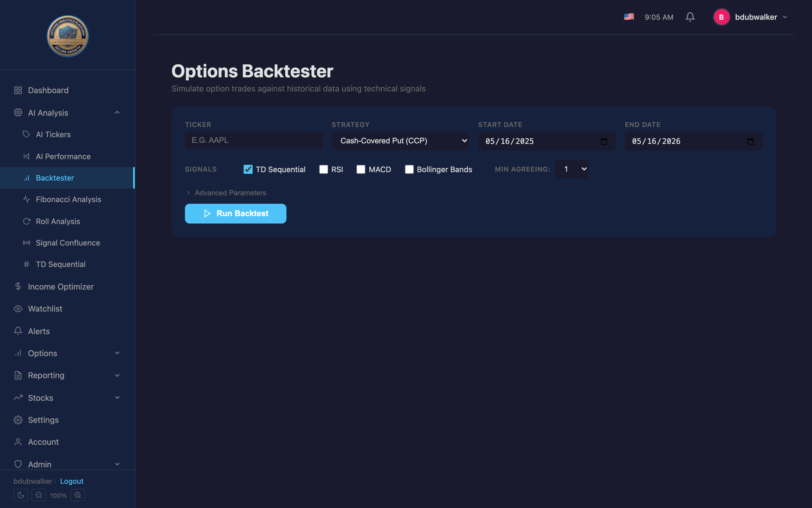Click the AI Analysis chip icon

click(x=18, y=113)
